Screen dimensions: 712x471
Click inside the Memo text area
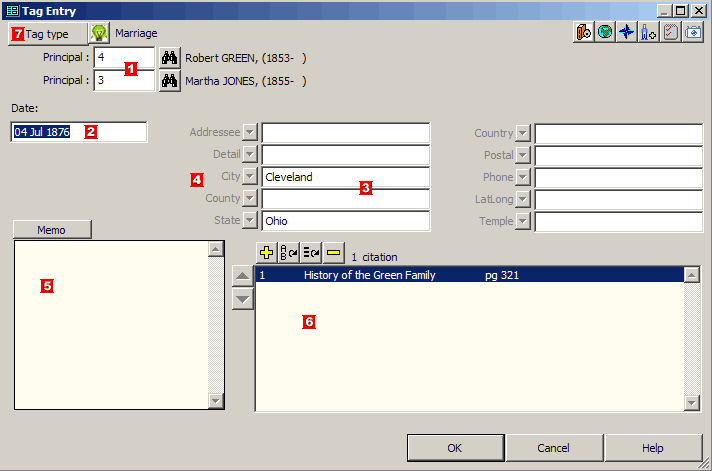[112, 325]
